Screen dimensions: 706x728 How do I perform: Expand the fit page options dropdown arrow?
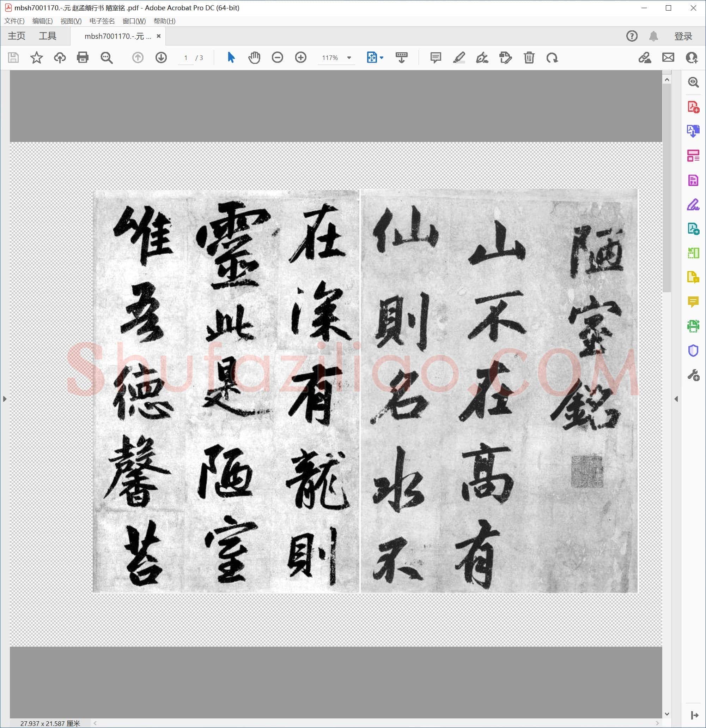(x=382, y=58)
